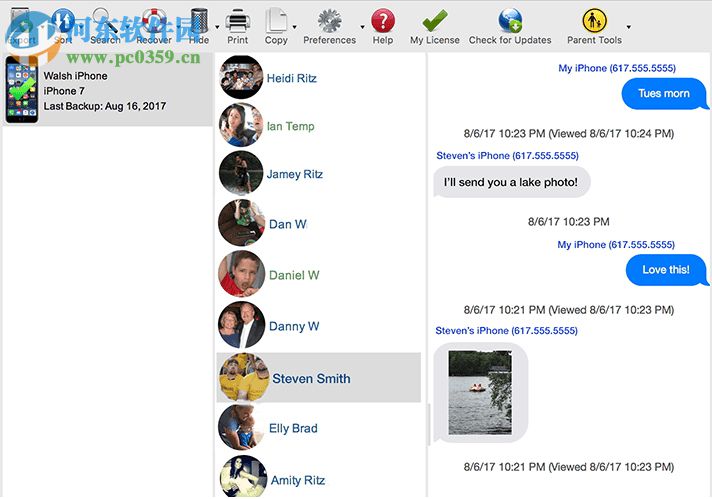Expand the Hide dropdown arrow
Viewport: 712px width, 499px height.
[x=217, y=27]
